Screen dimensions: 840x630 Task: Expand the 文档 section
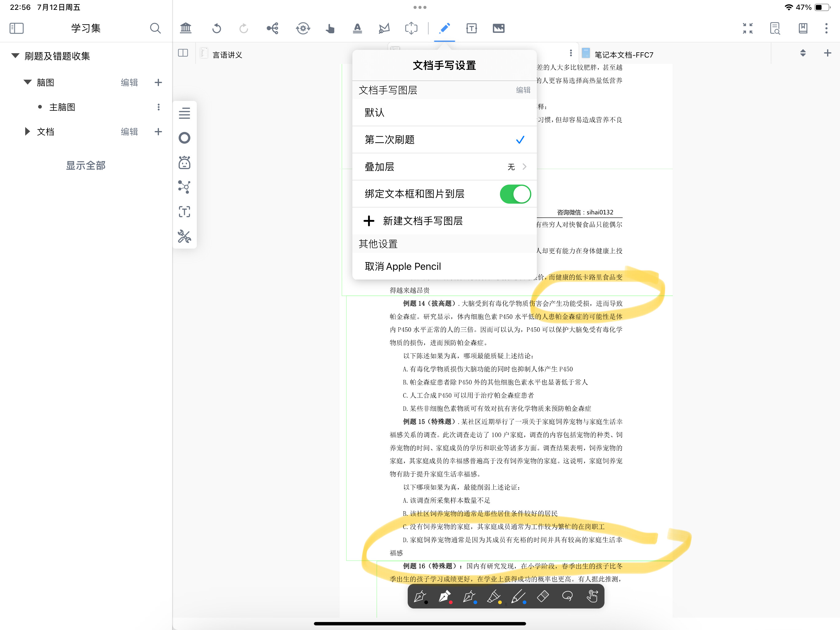click(x=27, y=131)
